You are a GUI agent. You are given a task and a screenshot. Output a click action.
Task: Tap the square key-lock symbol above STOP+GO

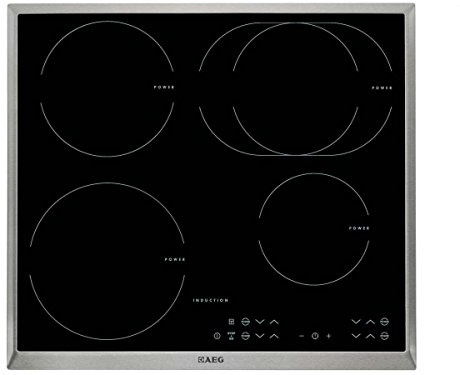click(231, 322)
